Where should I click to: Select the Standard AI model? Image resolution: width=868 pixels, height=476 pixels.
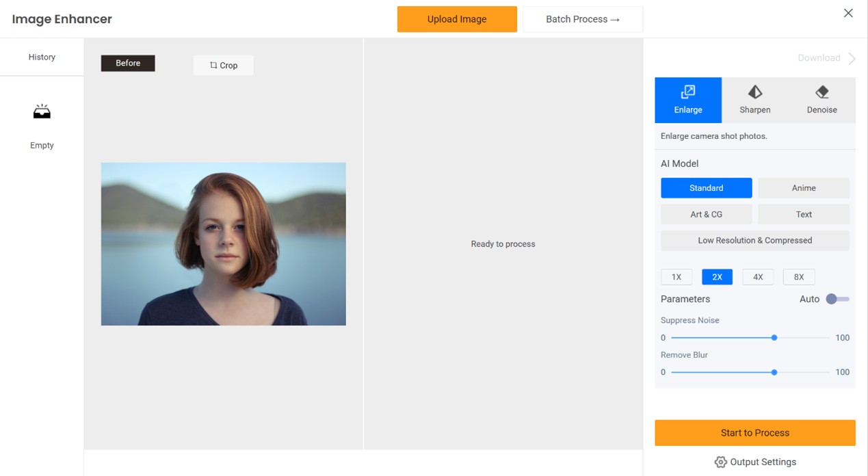707,188
